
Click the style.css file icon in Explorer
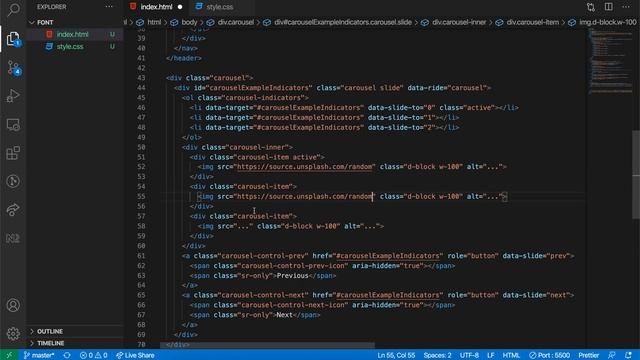49,47
